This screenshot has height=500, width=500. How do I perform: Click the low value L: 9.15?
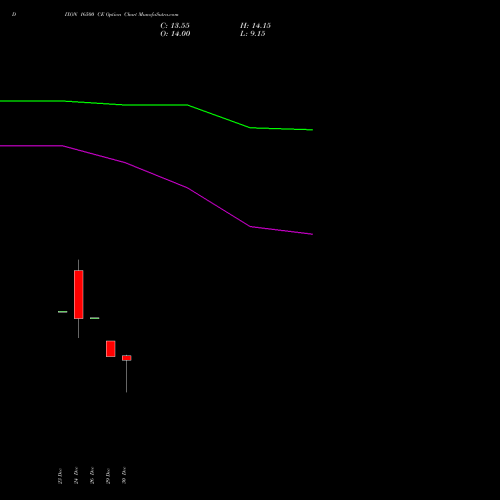(253, 34)
